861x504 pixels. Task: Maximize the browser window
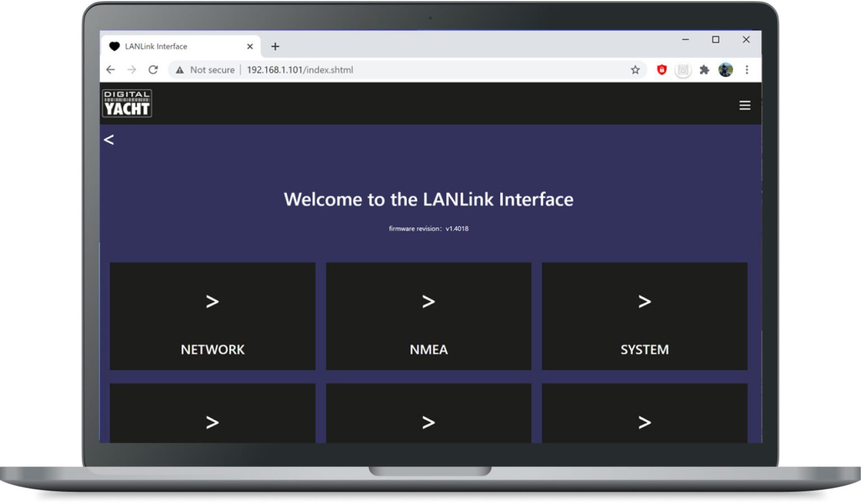tap(716, 39)
